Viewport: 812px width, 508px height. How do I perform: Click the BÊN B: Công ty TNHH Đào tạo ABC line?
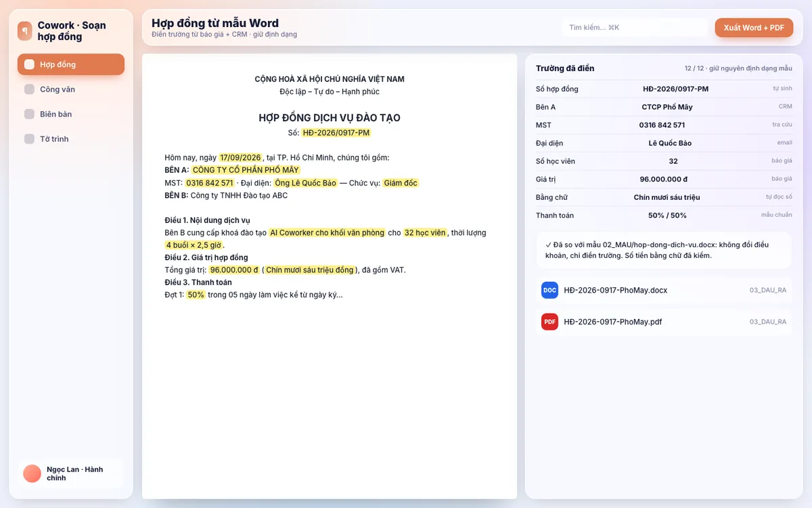point(226,195)
